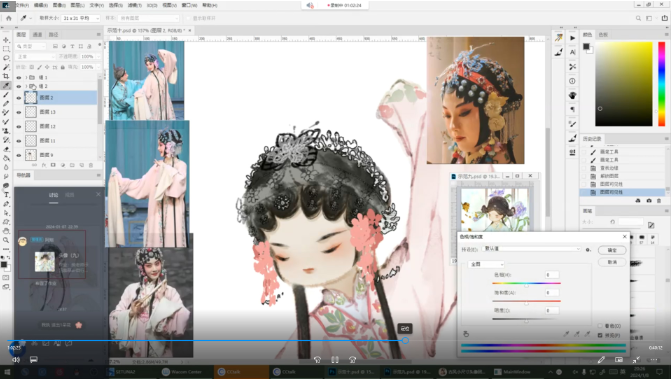The image size is (672, 379).
Task: Click the Home icon in options bar
Action: [9, 18]
